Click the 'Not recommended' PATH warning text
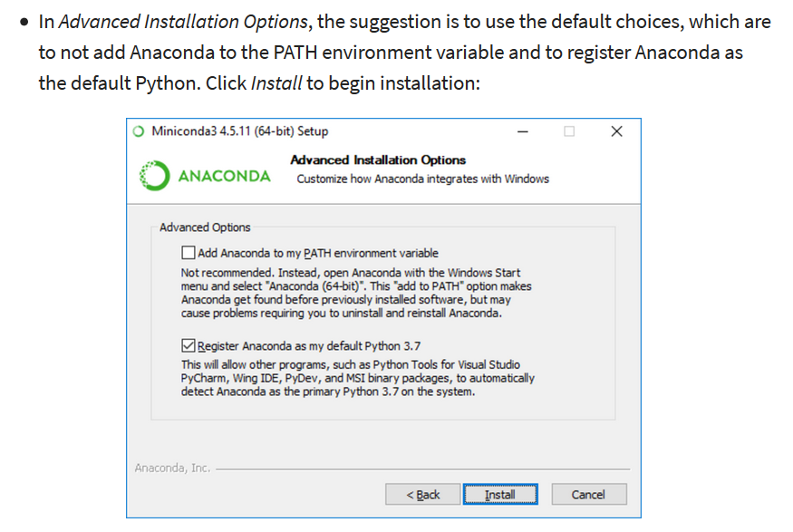The image size is (793, 532). pyautogui.click(x=356, y=293)
